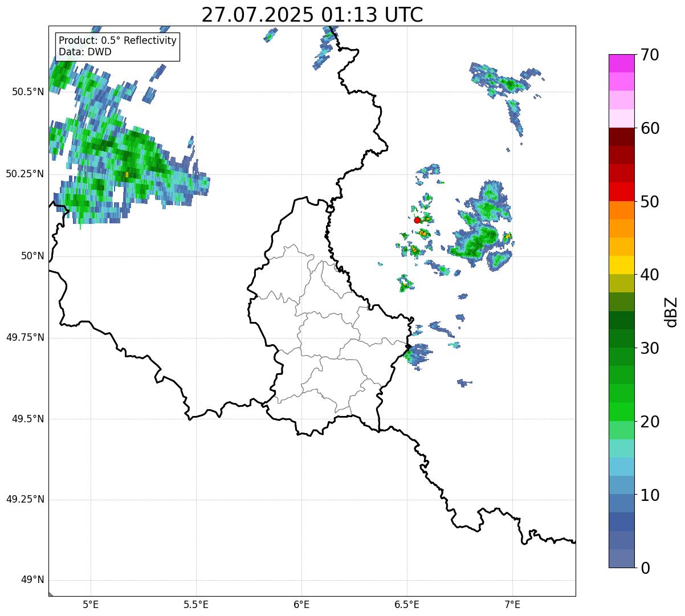Click the 20 colorbar tick label
Image resolution: width=685 pixels, height=616 pixels.
[650, 422]
